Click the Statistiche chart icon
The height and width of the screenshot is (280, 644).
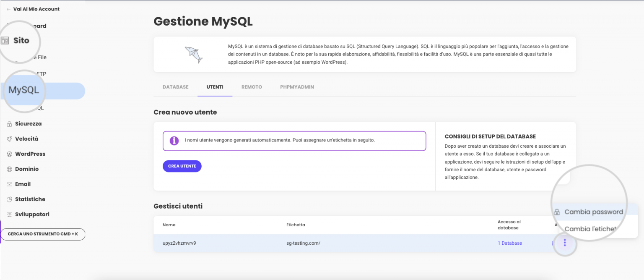[x=9, y=199]
